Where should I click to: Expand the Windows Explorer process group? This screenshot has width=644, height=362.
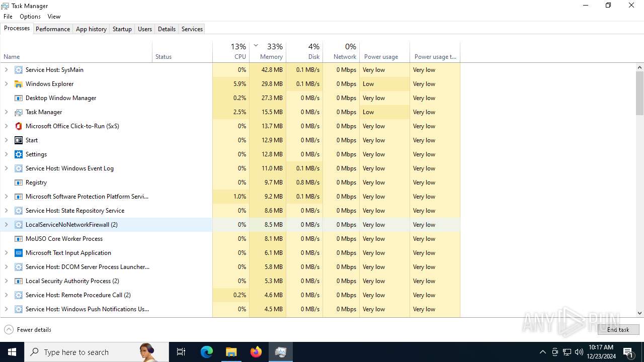pyautogui.click(x=6, y=84)
